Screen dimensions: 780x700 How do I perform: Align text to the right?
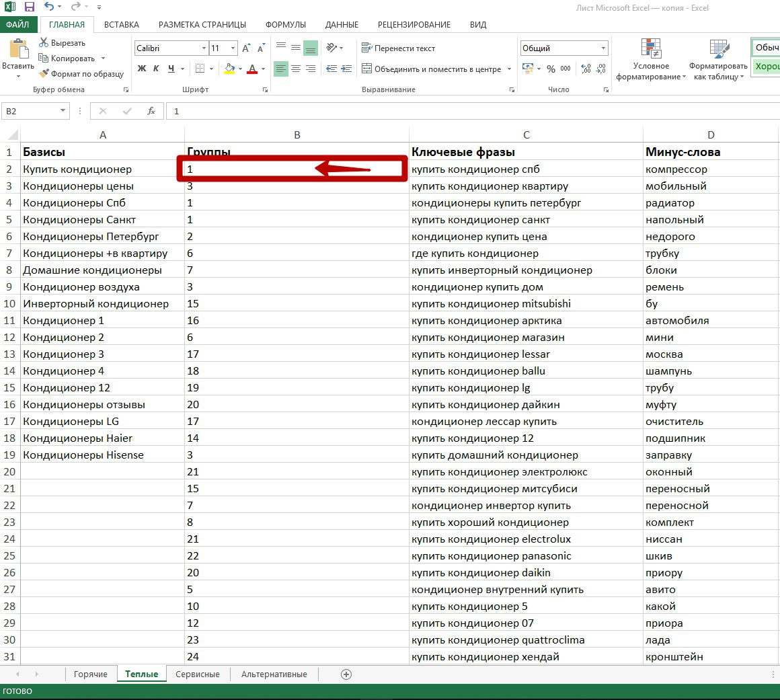point(311,69)
